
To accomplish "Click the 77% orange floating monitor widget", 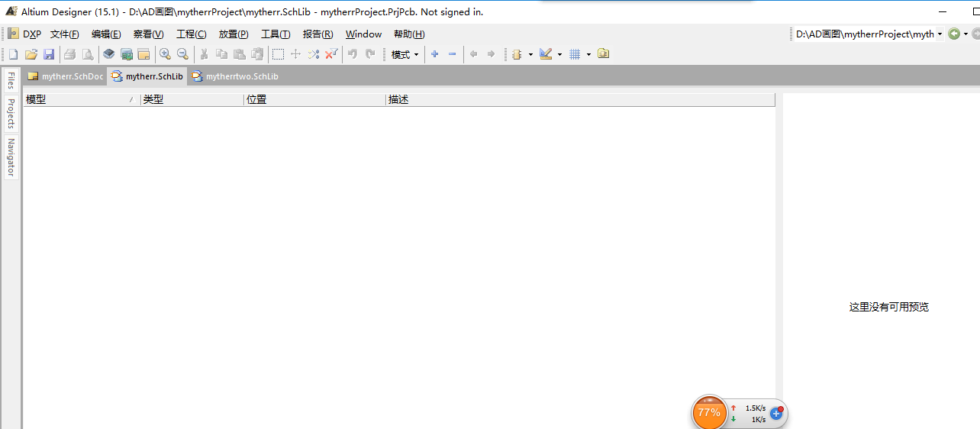I will click(709, 412).
